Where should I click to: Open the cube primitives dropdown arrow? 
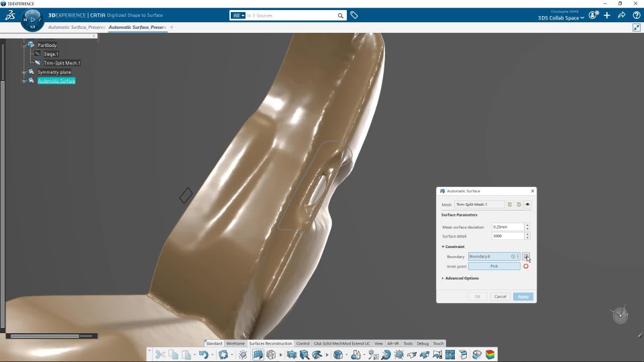click(346, 355)
